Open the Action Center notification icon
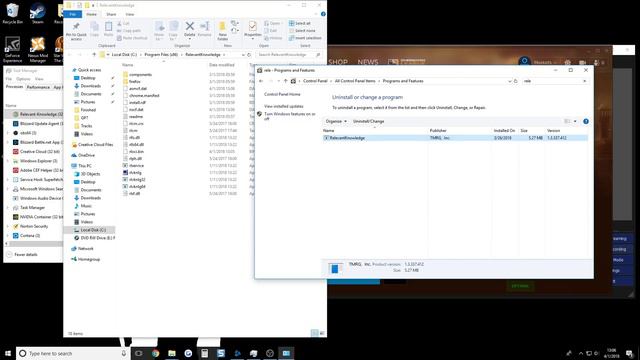640x360 pixels. point(629,353)
